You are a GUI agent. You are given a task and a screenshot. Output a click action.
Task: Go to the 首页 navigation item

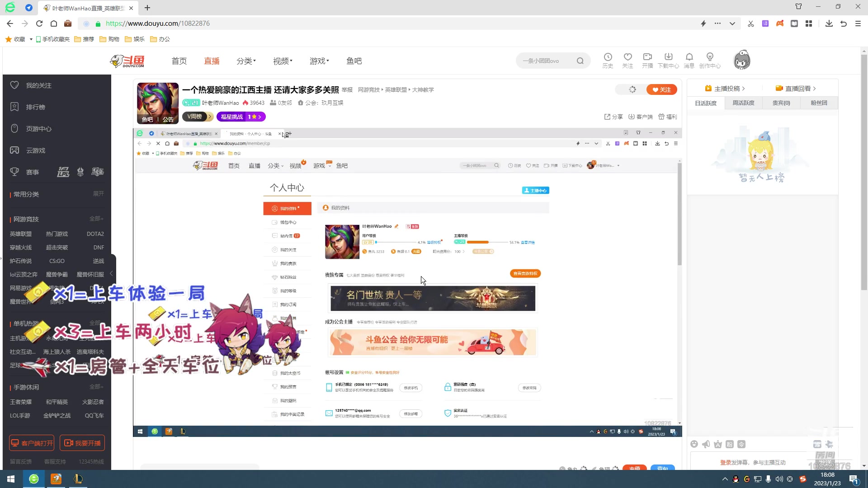click(x=179, y=61)
